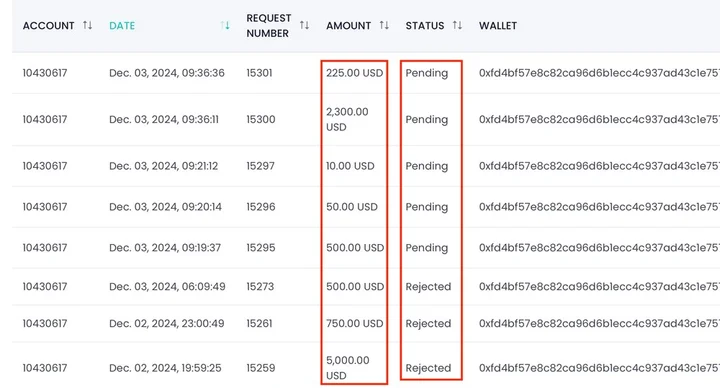Viewport: 720px width, 388px height.
Task: Select request number 15297
Action: pyautogui.click(x=260, y=166)
